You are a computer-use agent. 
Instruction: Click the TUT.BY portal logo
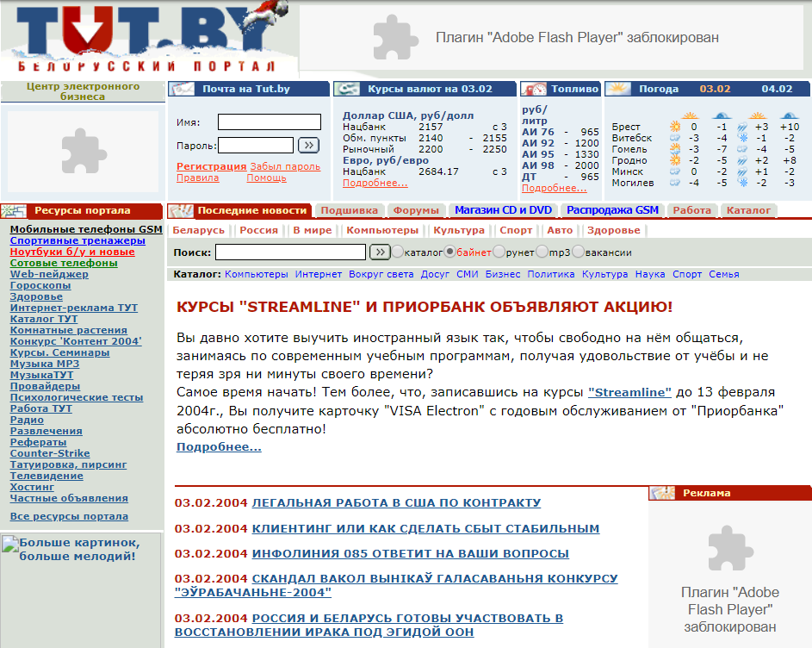click(x=147, y=37)
